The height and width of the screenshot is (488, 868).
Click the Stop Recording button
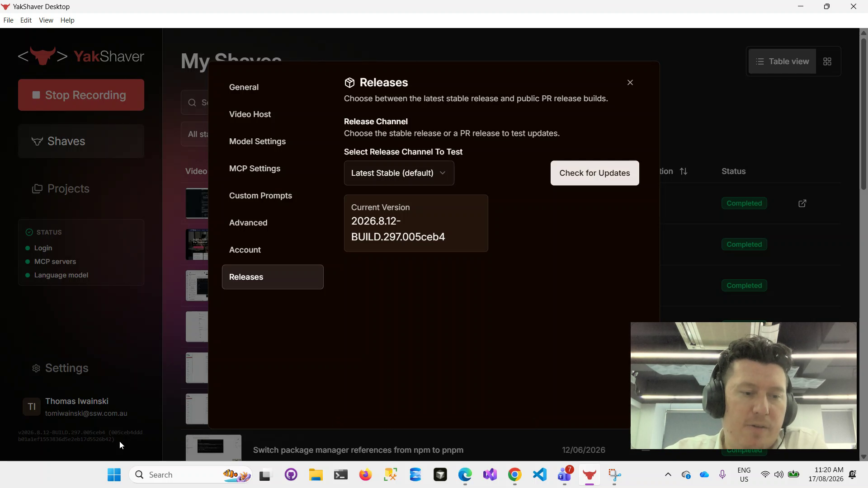point(81,95)
